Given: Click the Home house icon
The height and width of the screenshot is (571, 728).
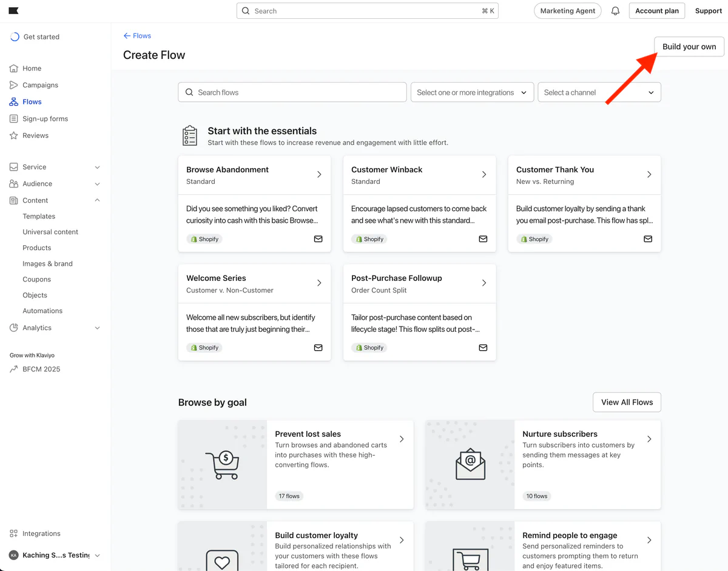Looking at the screenshot, I should click(x=14, y=69).
